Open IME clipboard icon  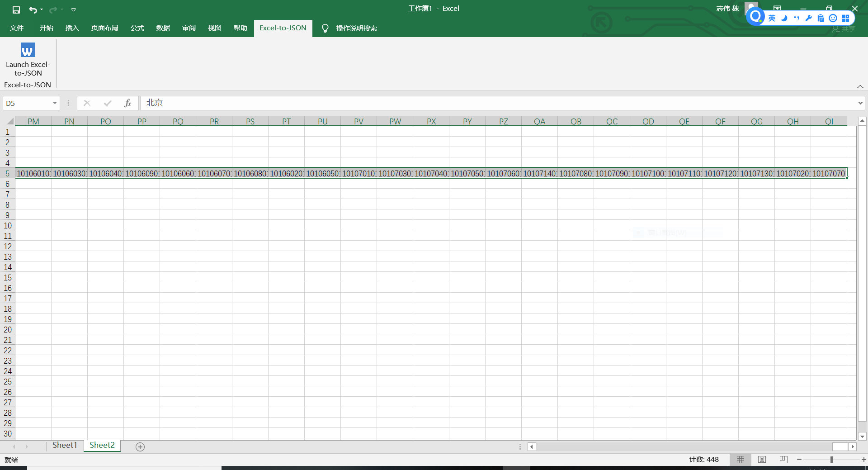click(821, 18)
